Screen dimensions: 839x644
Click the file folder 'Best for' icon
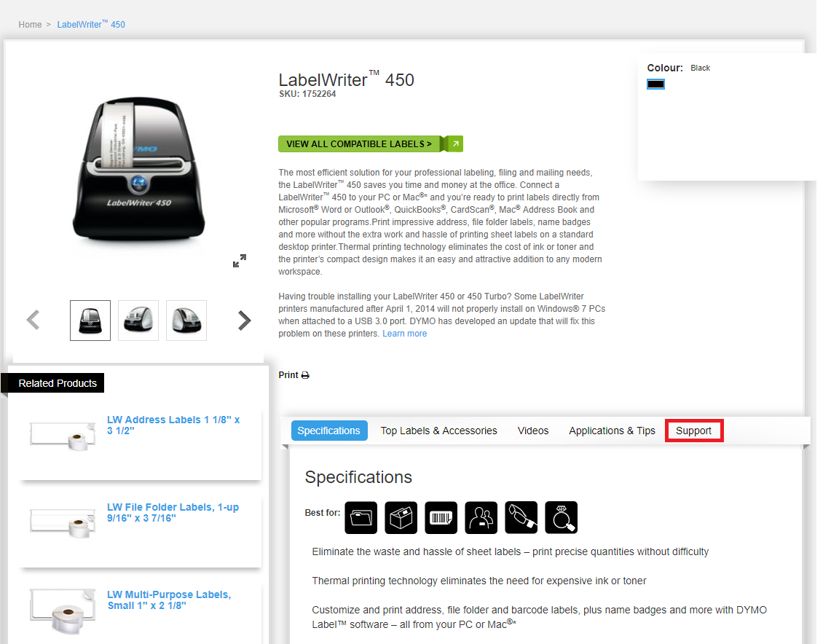tap(361, 517)
